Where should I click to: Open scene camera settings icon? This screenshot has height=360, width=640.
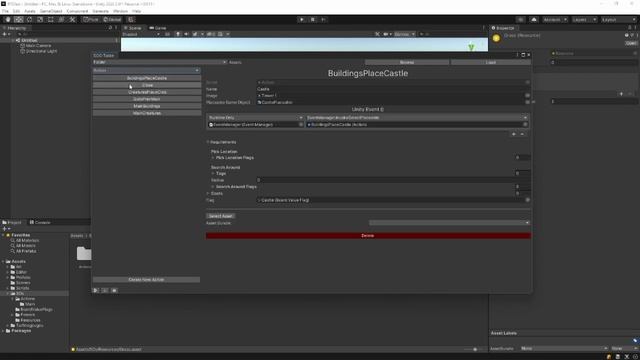click(387, 34)
